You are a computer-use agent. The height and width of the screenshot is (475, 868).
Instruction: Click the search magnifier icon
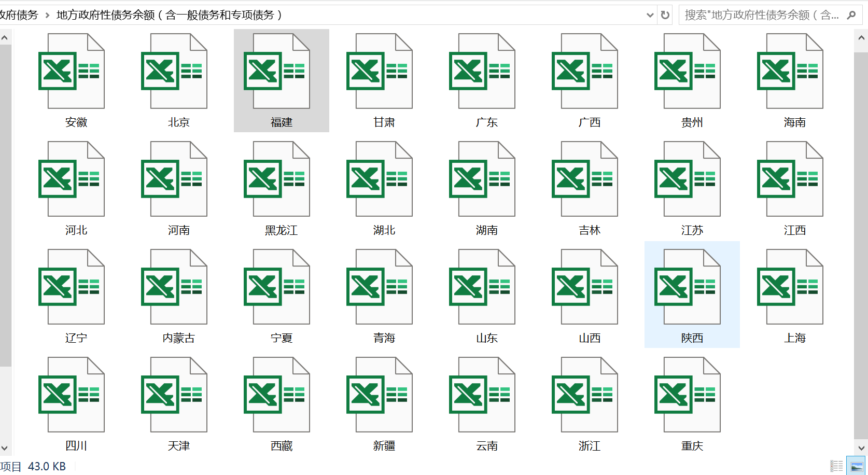851,15
